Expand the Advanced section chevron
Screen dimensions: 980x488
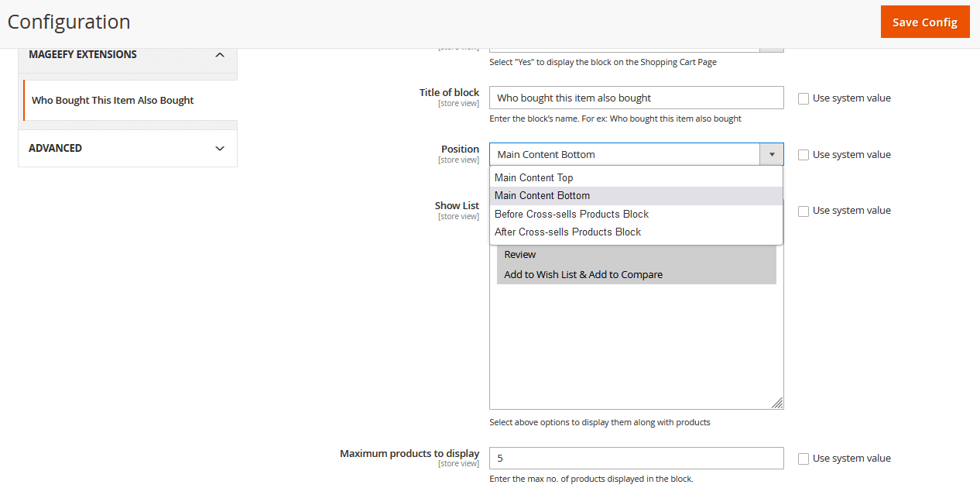220,149
